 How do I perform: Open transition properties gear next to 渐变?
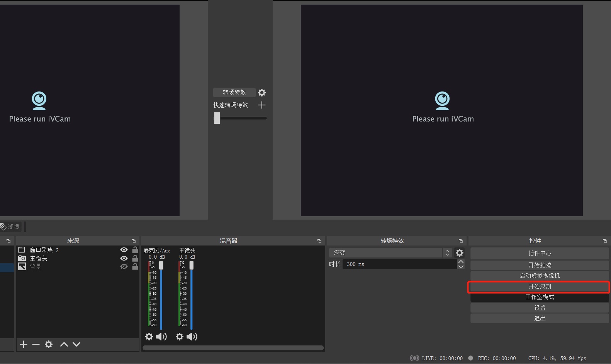pyautogui.click(x=460, y=253)
